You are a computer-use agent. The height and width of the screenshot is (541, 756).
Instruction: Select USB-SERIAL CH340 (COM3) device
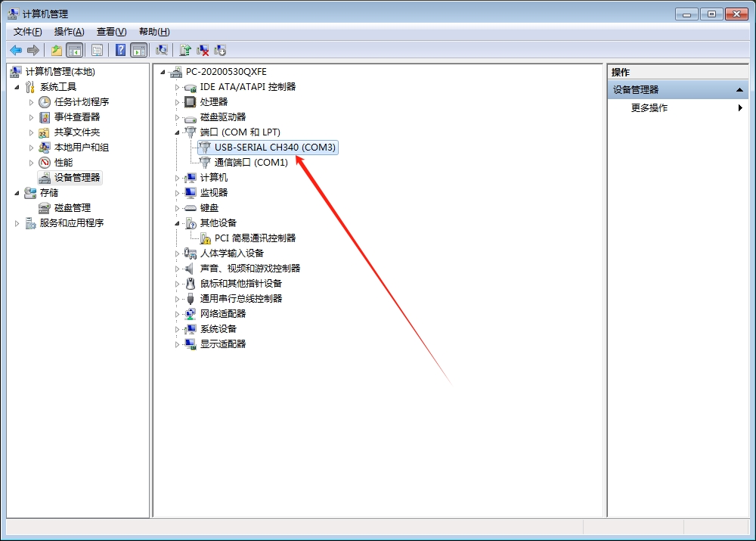coord(275,148)
